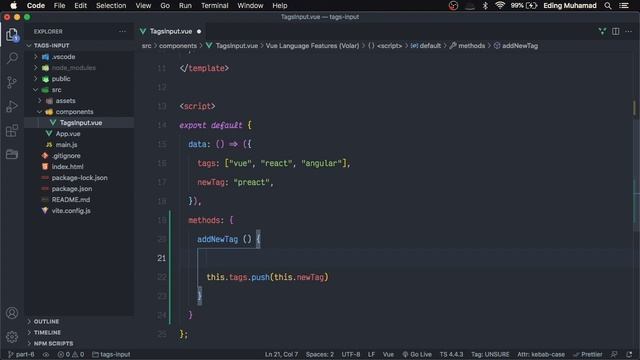Open macOS Control Center icon

click(x=624, y=6)
